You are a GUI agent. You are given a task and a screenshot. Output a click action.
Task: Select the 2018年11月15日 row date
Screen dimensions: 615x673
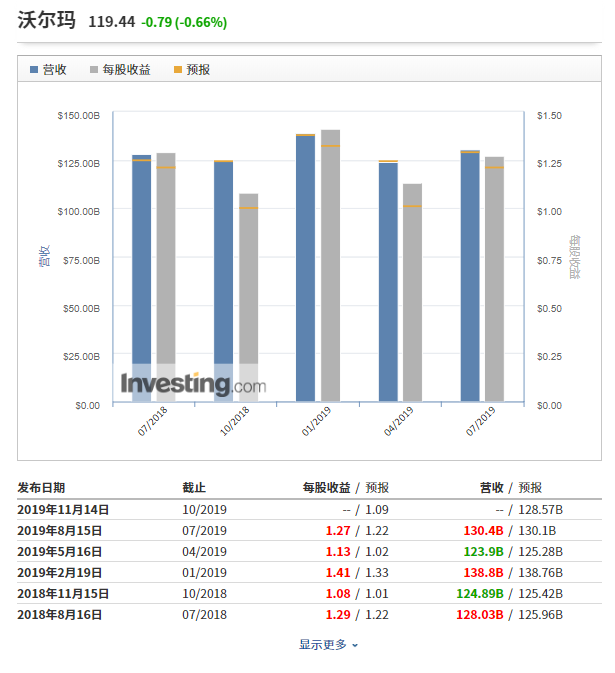pyautogui.click(x=63, y=594)
